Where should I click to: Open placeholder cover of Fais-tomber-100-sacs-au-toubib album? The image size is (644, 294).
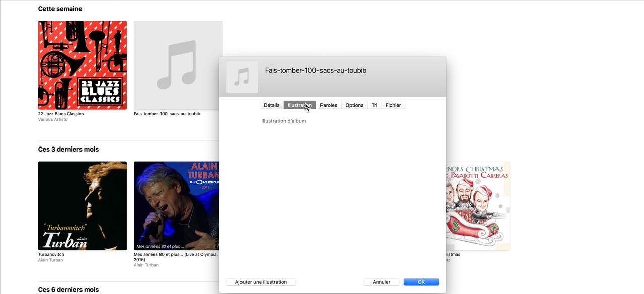click(178, 65)
